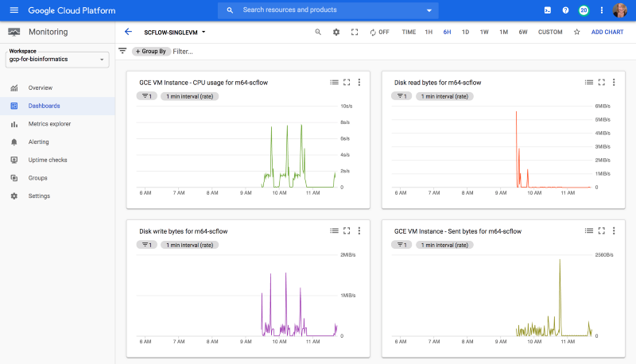
Task: Click 1 min interval chip on CPU chart
Action: [189, 96]
